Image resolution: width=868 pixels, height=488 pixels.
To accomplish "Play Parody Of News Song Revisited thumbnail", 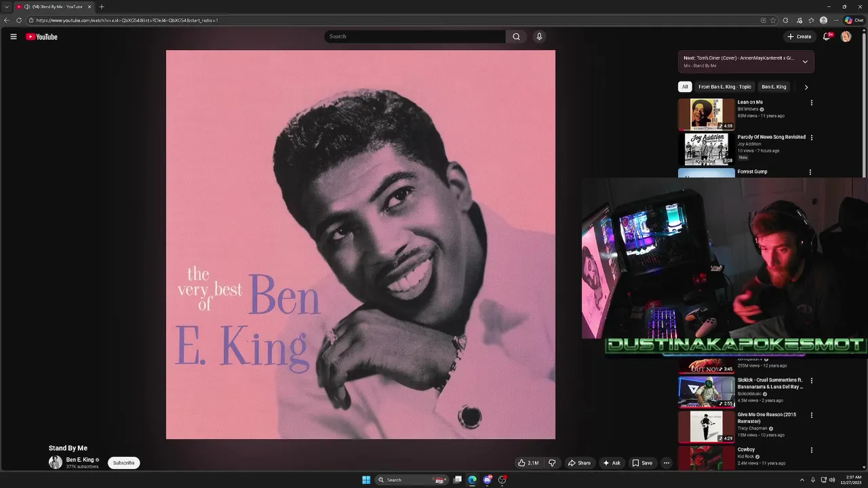I will pos(706,149).
